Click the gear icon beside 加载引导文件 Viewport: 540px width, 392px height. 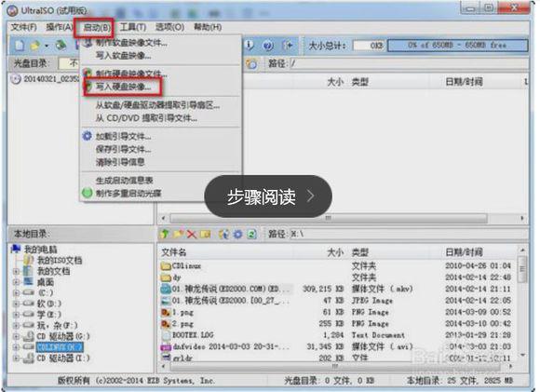click(88, 136)
